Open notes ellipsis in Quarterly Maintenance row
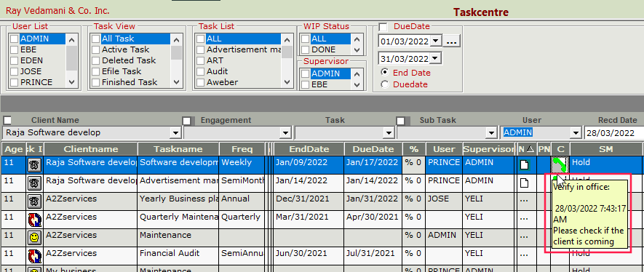This screenshot has height=272, width=644. coord(524,219)
